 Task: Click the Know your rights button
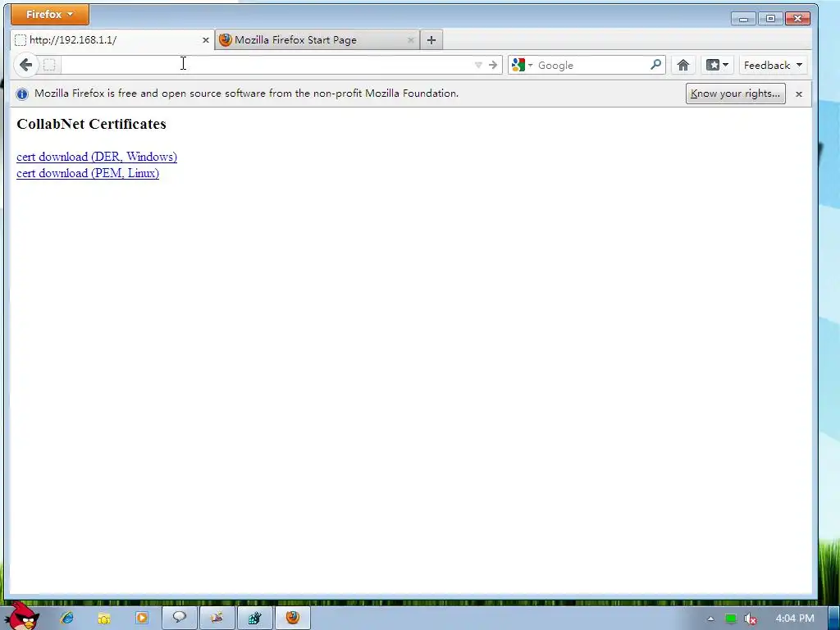click(x=736, y=94)
